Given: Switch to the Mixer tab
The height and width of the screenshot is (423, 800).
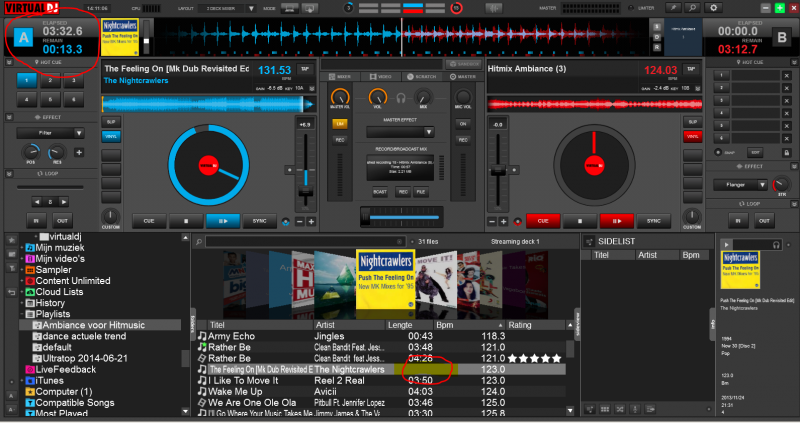Looking at the screenshot, I should [340, 77].
